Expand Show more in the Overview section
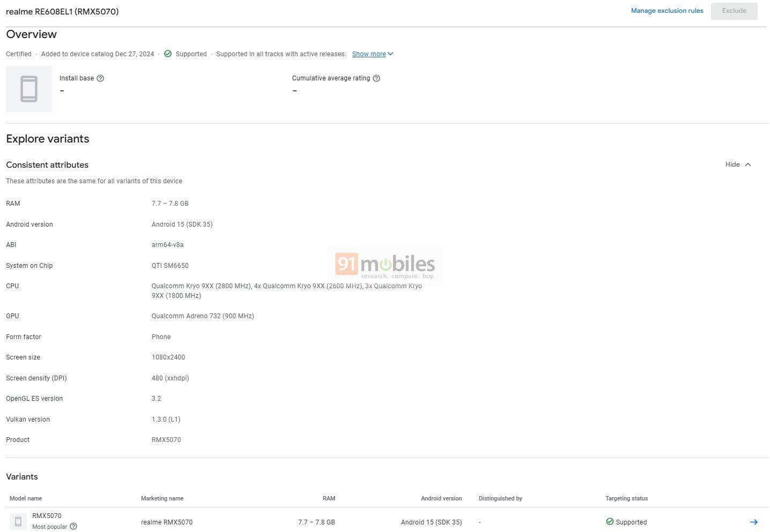Viewport: 770px width, 532px height. [x=369, y=54]
